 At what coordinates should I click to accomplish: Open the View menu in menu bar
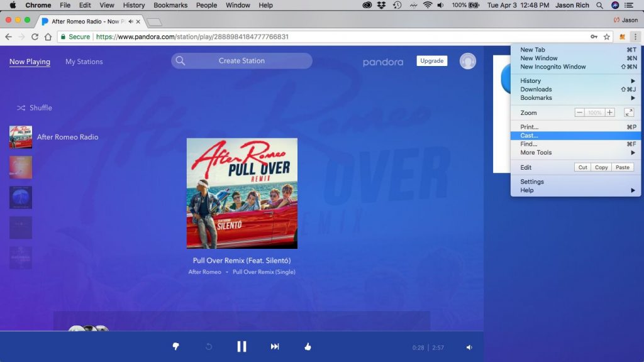click(107, 5)
